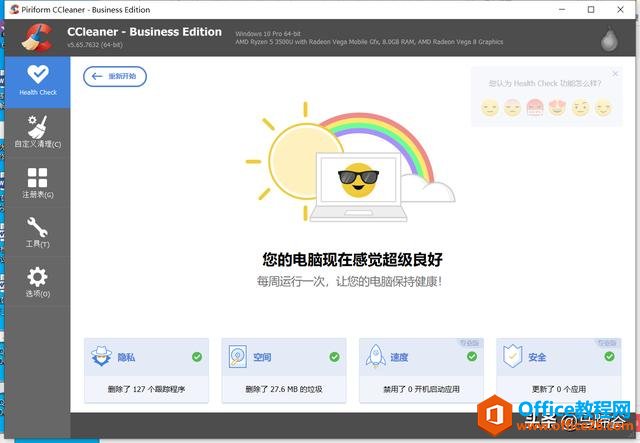Click the green checkmark on 速度 card
640x443 pixels.
(x=471, y=356)
